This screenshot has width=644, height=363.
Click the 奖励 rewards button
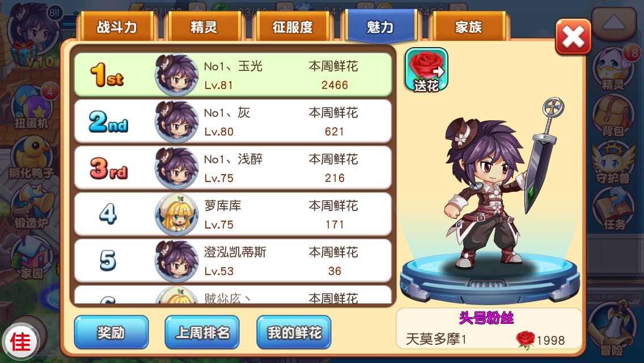111,332
